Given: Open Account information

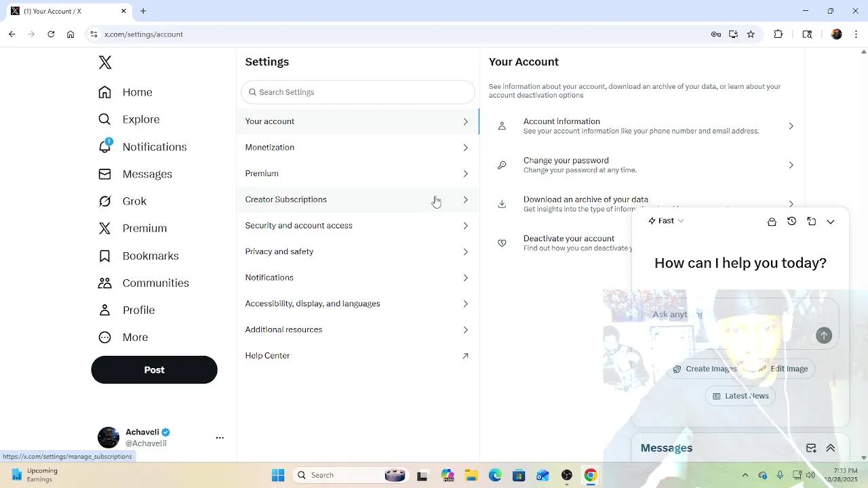Looking at the screenshot, I should coord(642,126).
